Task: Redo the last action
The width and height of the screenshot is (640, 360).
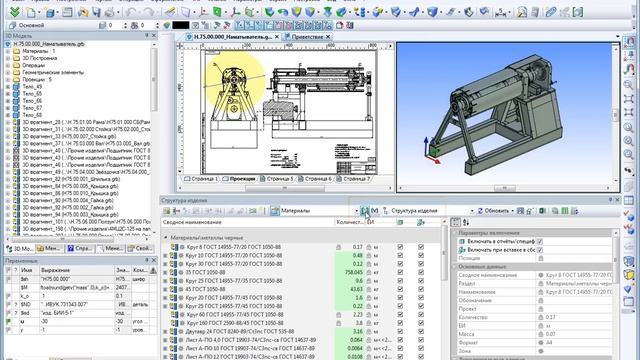Action: tap(149, 12)
